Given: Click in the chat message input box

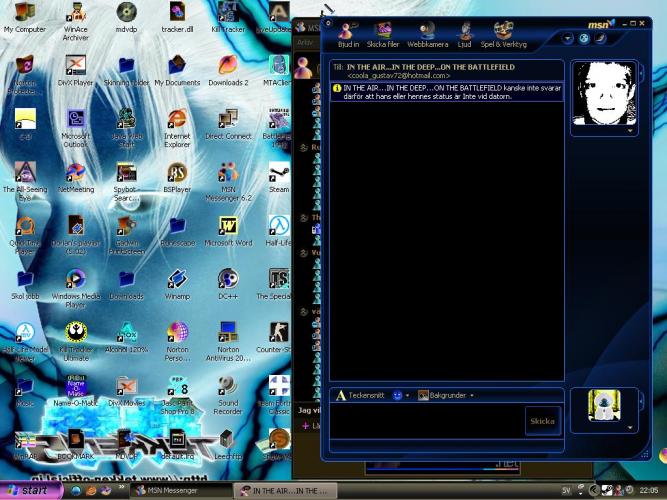Looking at the screenshot, I should click(428, 421).
